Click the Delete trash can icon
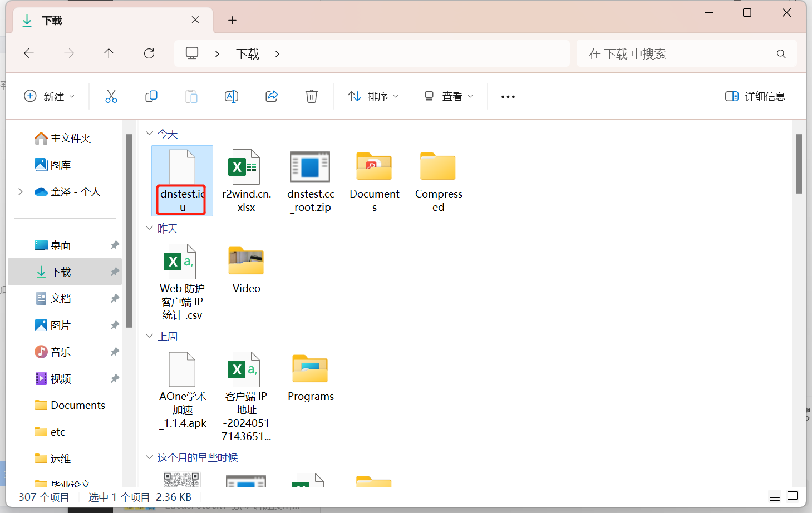Screen dimensions: 812x513 pos(312,97)
